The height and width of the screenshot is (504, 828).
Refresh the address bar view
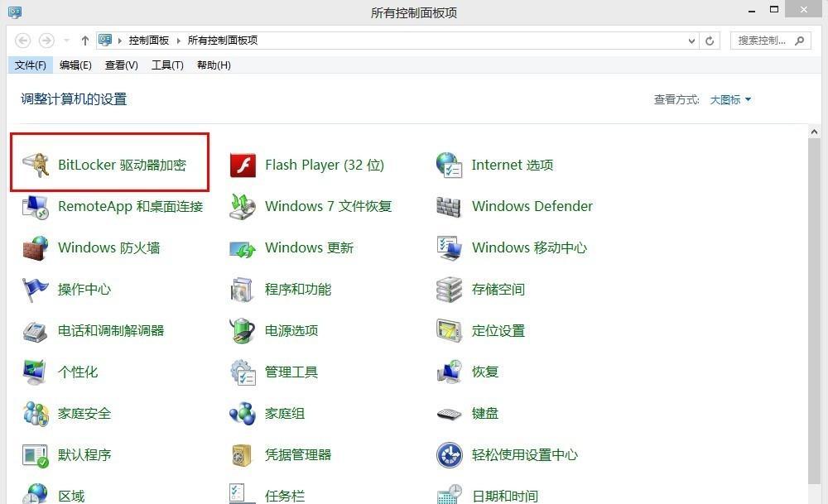[x=710, y=41]
